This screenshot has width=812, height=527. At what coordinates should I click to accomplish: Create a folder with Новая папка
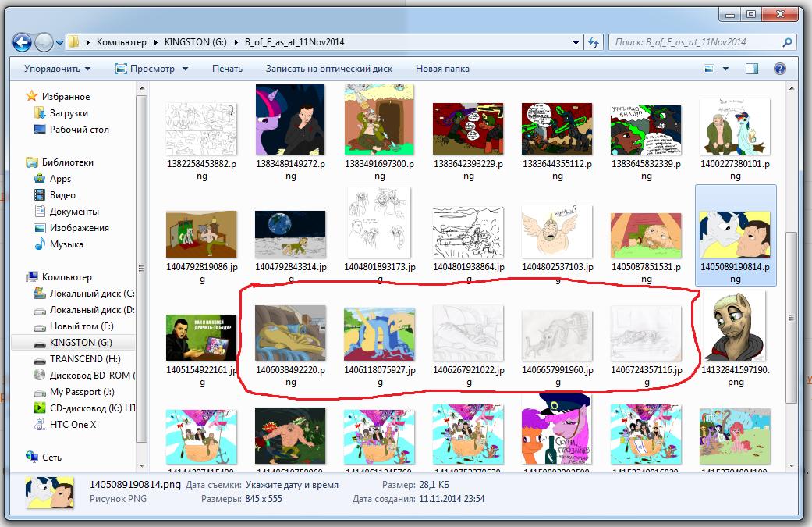click(x=442, y=69)
